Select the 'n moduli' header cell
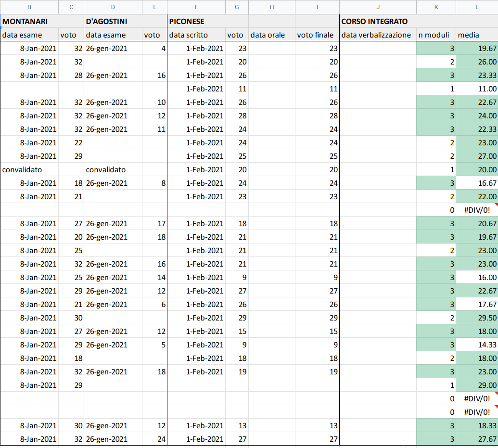 click(436, 35)
